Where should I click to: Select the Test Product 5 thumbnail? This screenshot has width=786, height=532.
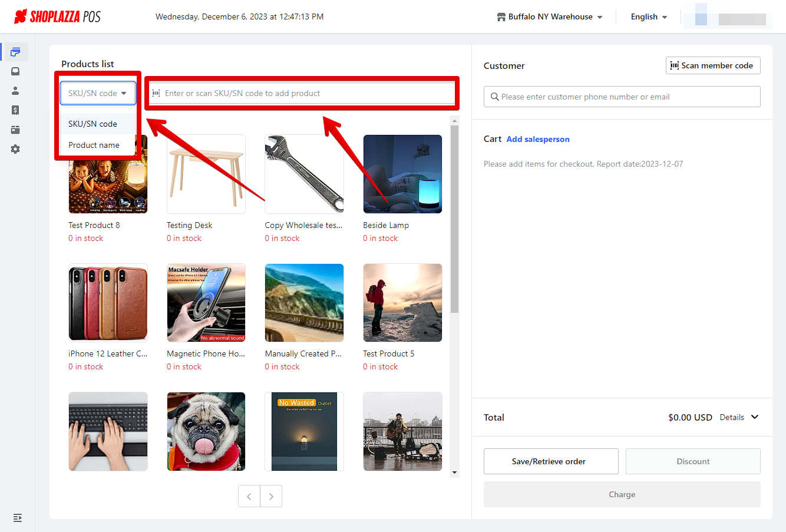[x=402, y=303]
